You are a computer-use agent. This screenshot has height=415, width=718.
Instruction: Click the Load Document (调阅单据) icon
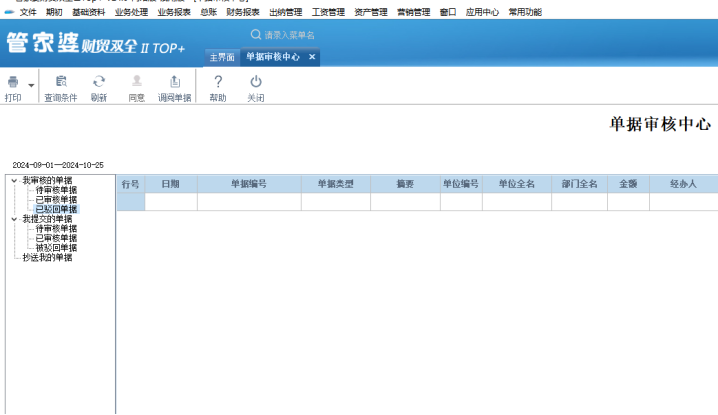(x=175, y=82)
